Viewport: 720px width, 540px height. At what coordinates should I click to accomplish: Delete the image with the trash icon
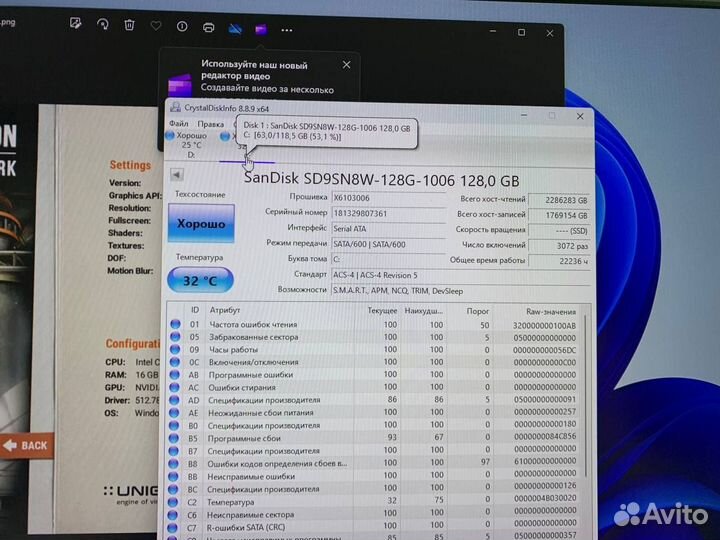click(129, 25)
